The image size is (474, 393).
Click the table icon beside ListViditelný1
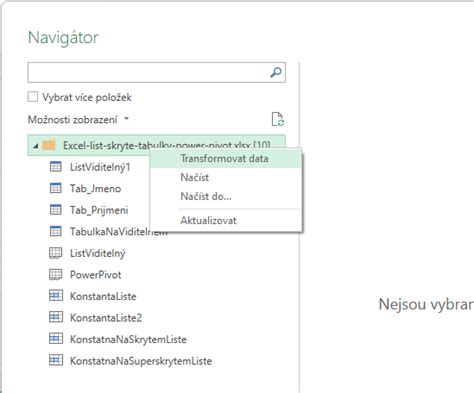[55, 167]
